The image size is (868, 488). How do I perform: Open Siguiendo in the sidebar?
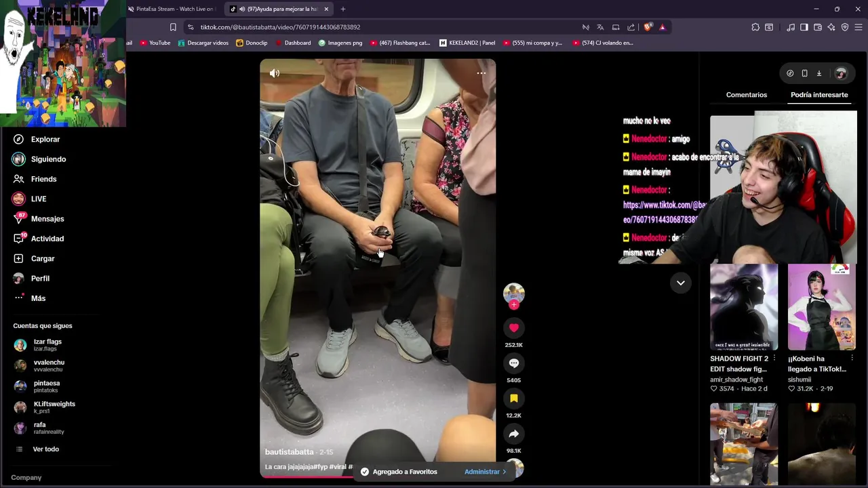pos(48,159)
